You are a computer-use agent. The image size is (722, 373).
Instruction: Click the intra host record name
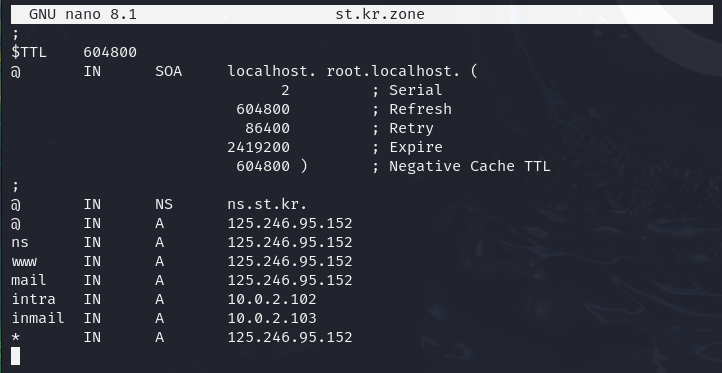(33, 299)
